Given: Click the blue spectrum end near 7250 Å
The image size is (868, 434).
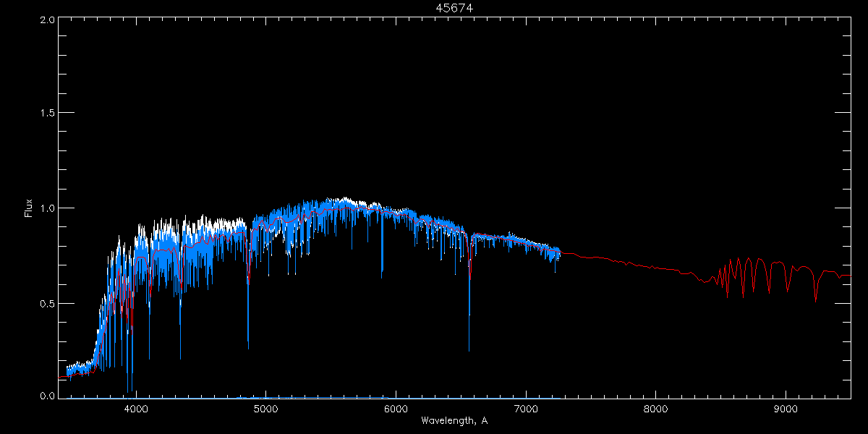Looking at the screenshot, I should (559, 254).
